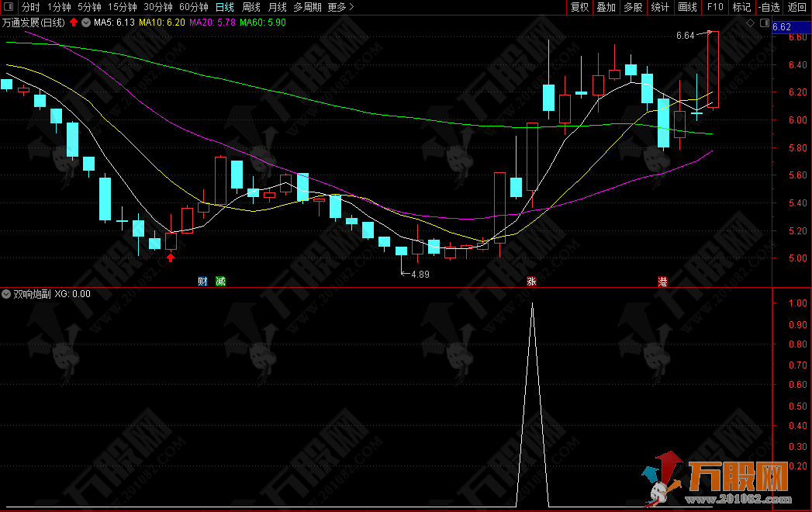Click the XG: 0.00 indicator value
This screenshot has width=812, height=512.
click(72, 294)
